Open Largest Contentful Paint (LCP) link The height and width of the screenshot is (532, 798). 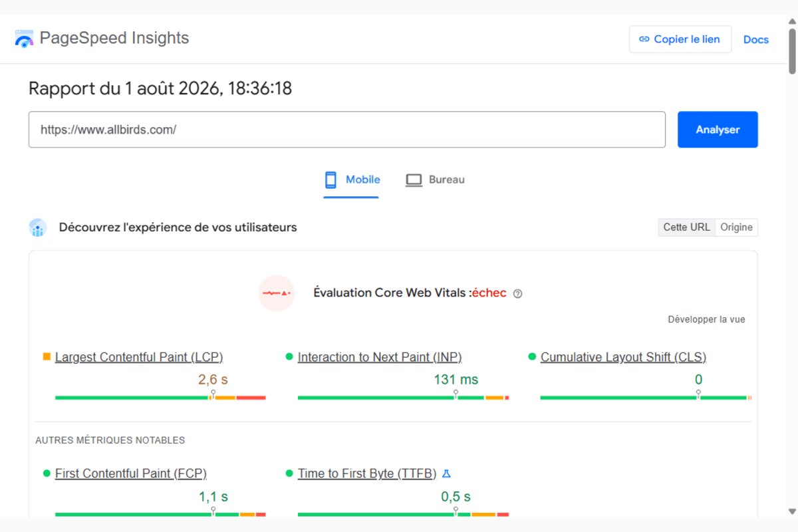[139, 357]
